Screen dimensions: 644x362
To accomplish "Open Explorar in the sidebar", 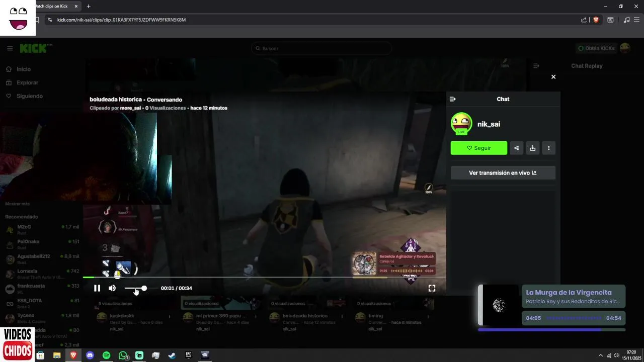I will pyautogui.click(x=27, y=82).
